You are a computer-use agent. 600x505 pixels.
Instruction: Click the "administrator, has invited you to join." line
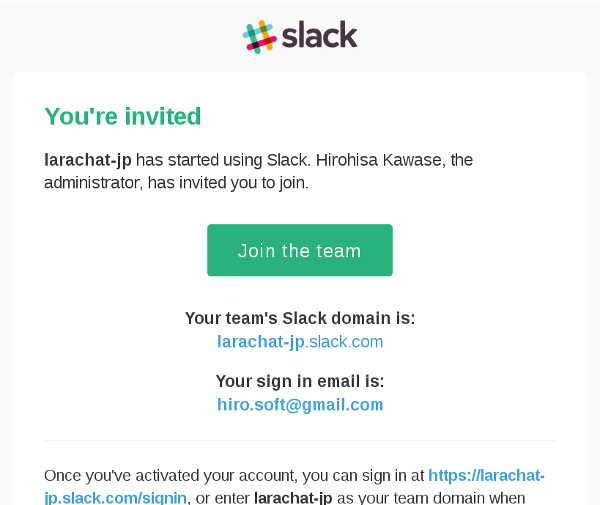176,183
